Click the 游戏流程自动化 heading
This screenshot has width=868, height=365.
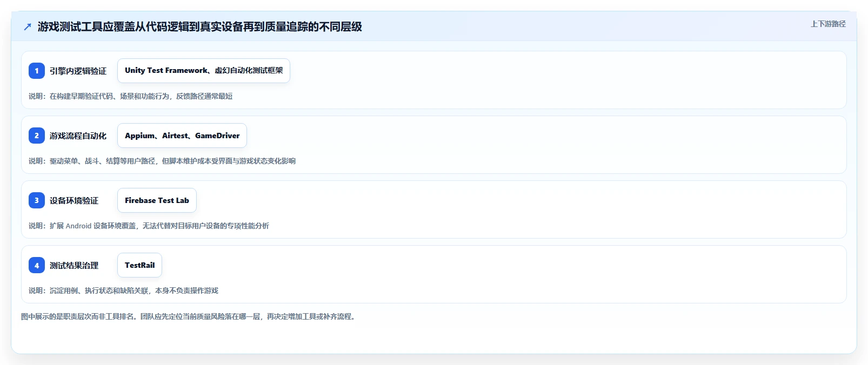pyautogui.click(x=78, y=136)
